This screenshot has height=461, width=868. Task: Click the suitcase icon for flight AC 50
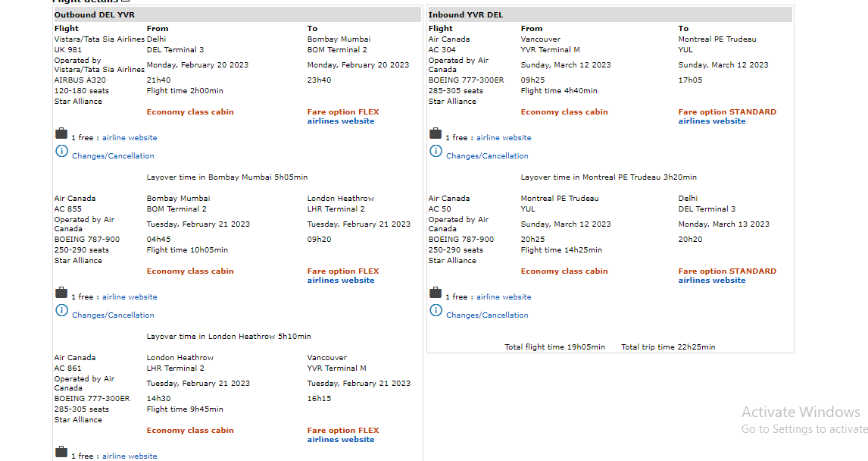[436, 293]
